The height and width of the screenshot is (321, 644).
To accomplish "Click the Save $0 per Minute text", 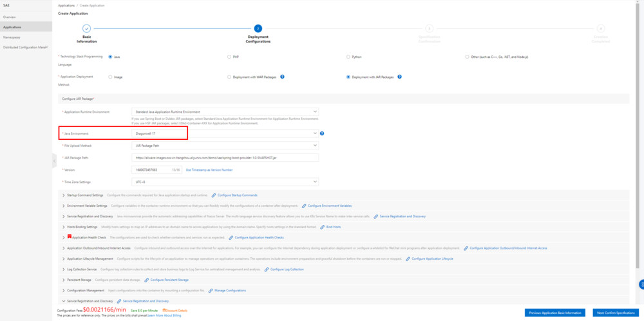I will 144,310.
